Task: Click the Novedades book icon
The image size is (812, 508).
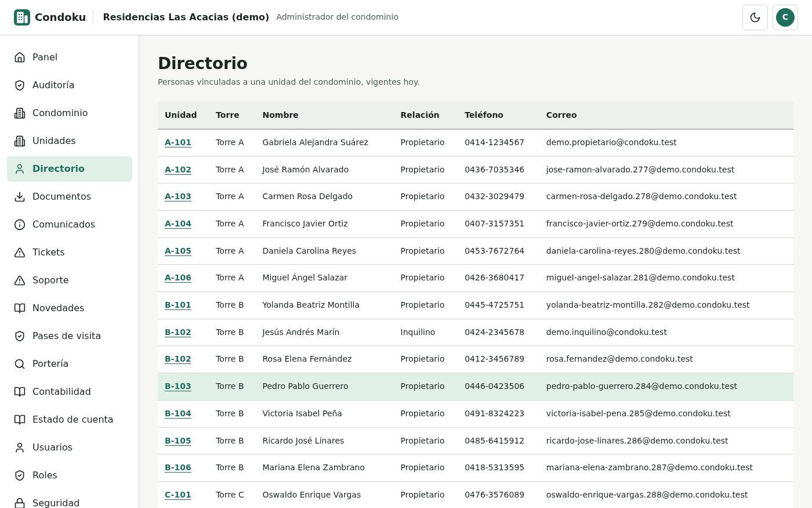Action: coord(20,308)
